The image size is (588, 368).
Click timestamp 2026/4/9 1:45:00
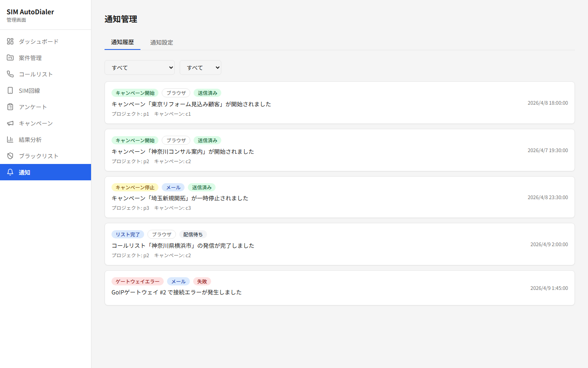(549, 288)
